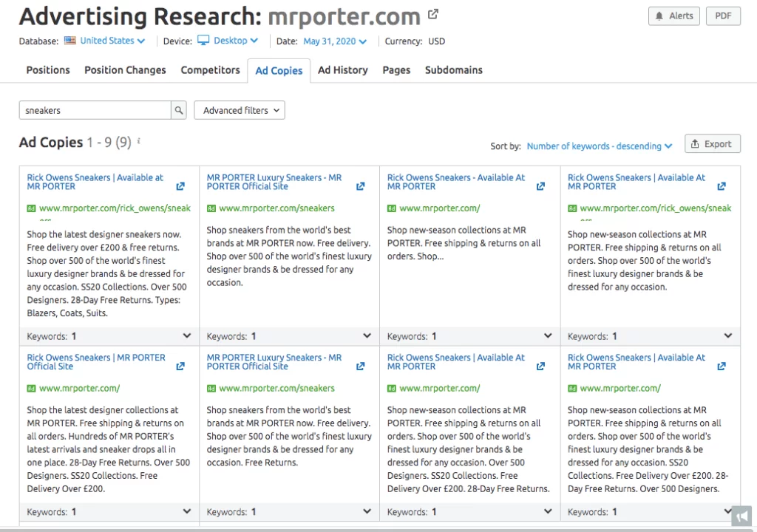757x532 pixels.
Task: Open the Advanced filters dropdown
Action: (x=240, y=110)
